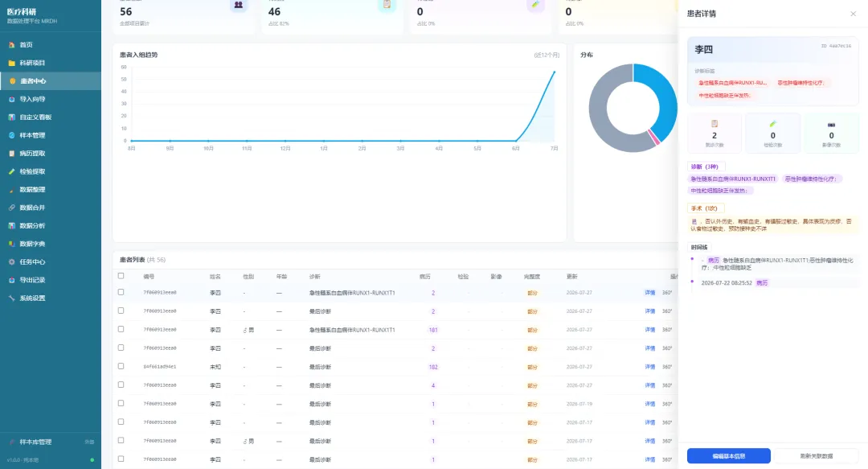Open 详情 for the row with 病历 181

point(650,330)
